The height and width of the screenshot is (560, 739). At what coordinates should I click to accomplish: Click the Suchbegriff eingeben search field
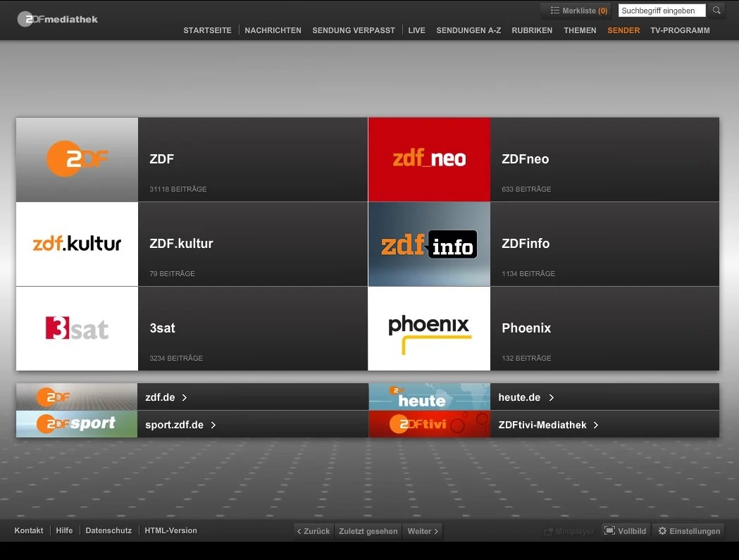tap(661, 10)
